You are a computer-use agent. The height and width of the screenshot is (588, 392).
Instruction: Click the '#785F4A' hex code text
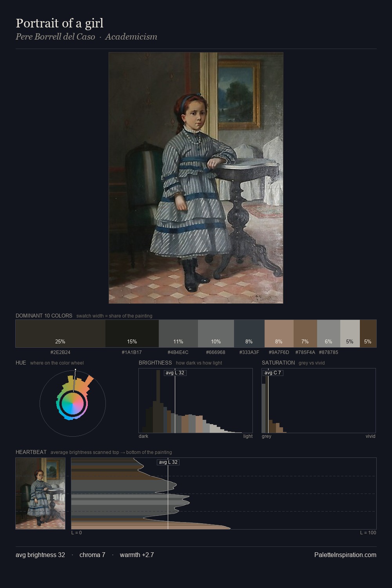(305, 352)
